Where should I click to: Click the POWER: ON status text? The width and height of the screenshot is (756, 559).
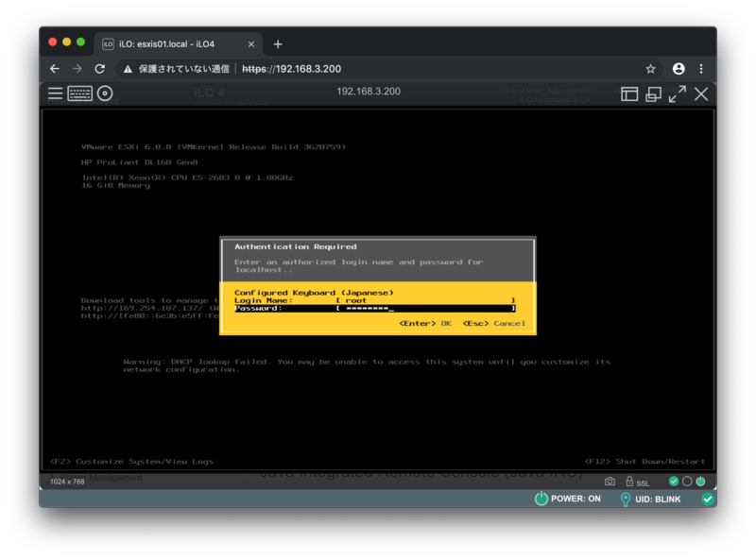click(x=576, y=499)
